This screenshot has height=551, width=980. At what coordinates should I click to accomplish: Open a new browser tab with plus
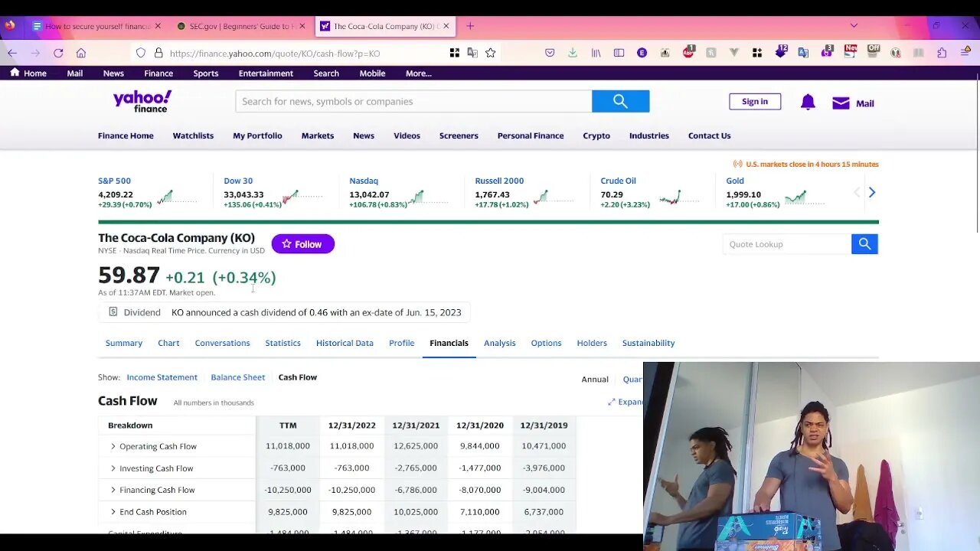(x=470, y=26)
